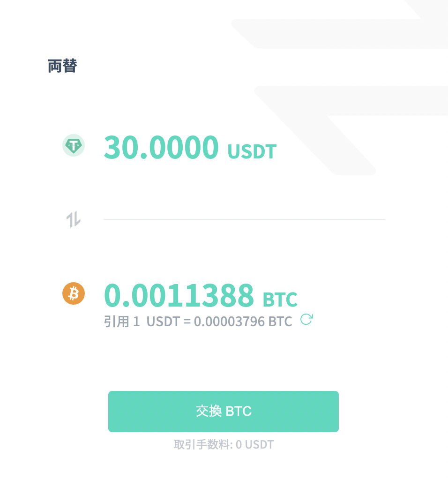448x480 pixels.
Task: Click the orange Bitcoin coin icon
Action: pos(74,293)
